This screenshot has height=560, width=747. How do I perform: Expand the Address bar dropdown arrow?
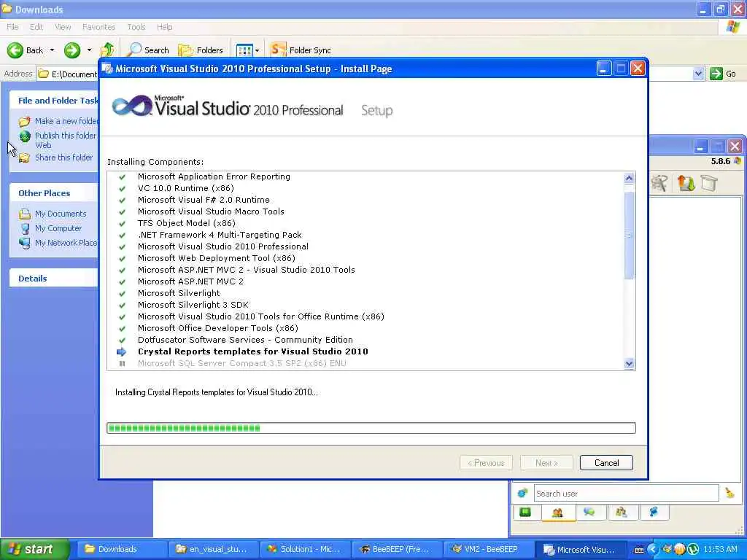pyautogui.click(x=698, y=74)
